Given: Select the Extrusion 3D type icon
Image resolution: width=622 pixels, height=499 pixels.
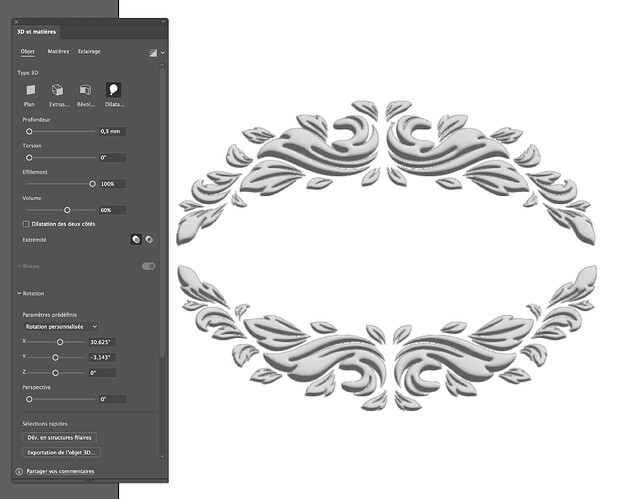Looking at the screenshot, I should point(58,90).
